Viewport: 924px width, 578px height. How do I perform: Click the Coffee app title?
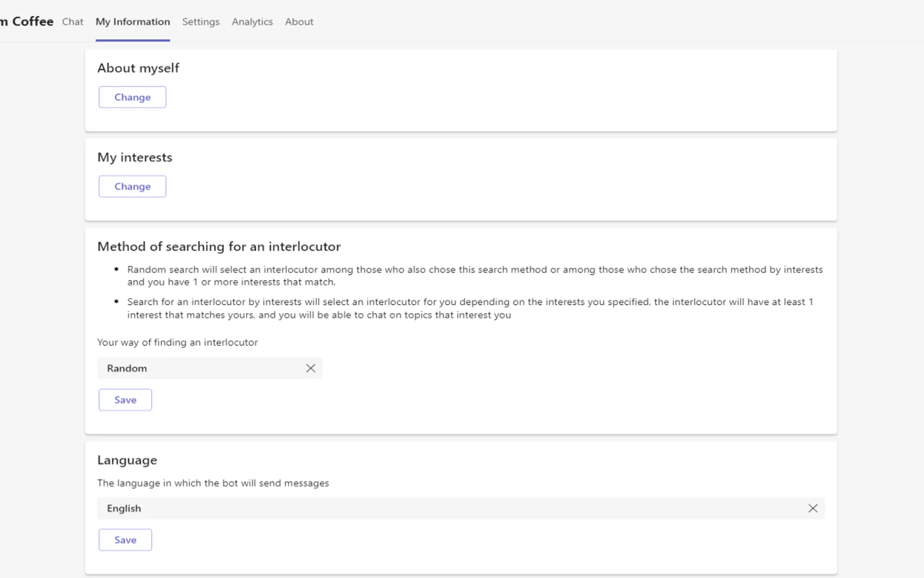tap(27, 21)
